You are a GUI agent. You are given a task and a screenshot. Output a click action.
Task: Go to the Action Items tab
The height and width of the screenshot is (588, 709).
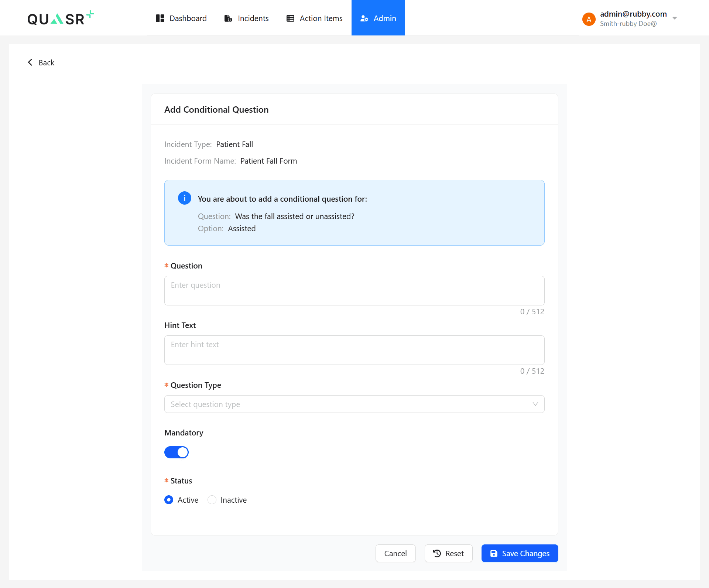321,18
